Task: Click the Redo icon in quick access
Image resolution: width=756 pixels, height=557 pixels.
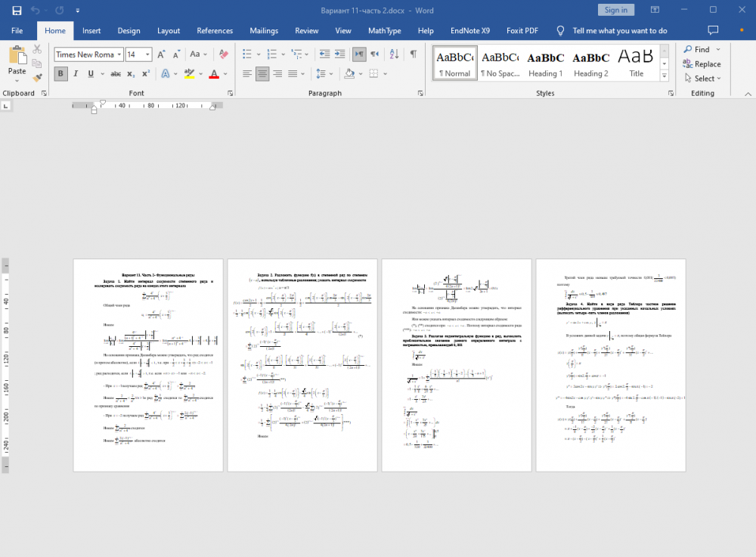Action: click(59, 10)
